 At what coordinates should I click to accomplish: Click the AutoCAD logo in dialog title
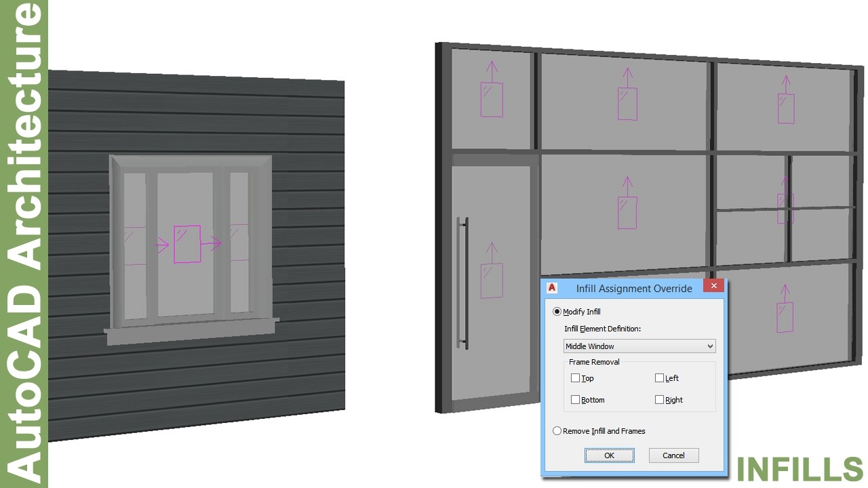(x=552, y=288)
